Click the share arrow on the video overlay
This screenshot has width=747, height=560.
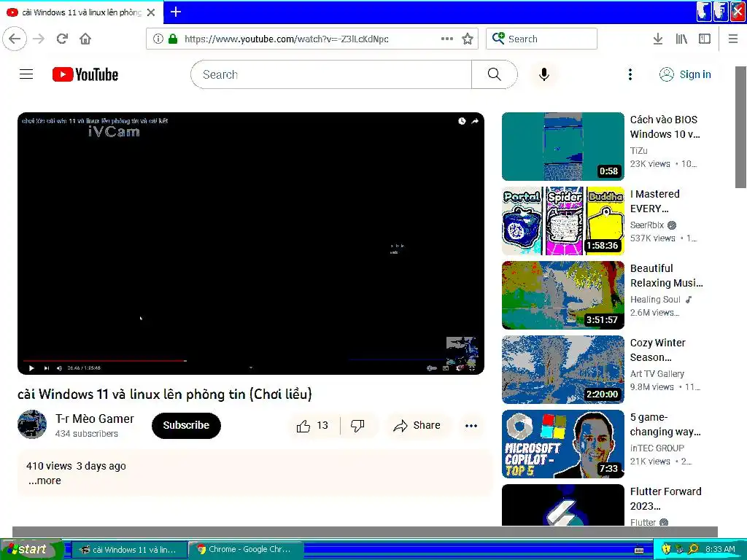tap(475, 121)
